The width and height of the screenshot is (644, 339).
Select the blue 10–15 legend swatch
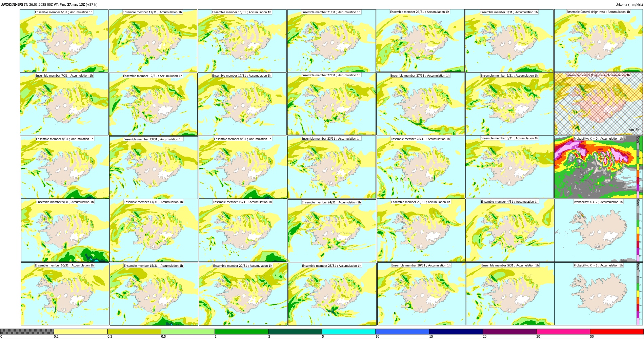coord(402,332)
